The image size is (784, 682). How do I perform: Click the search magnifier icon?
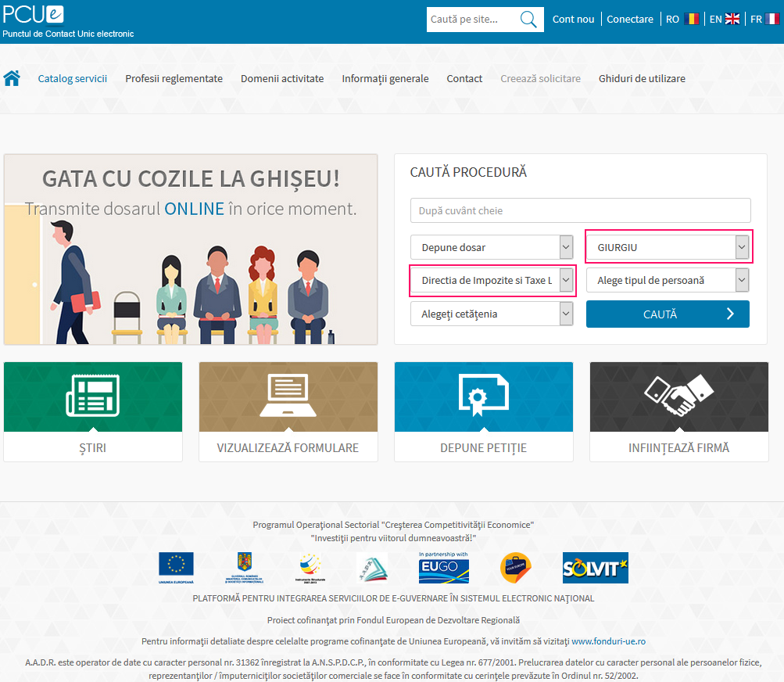pos(528,19)
